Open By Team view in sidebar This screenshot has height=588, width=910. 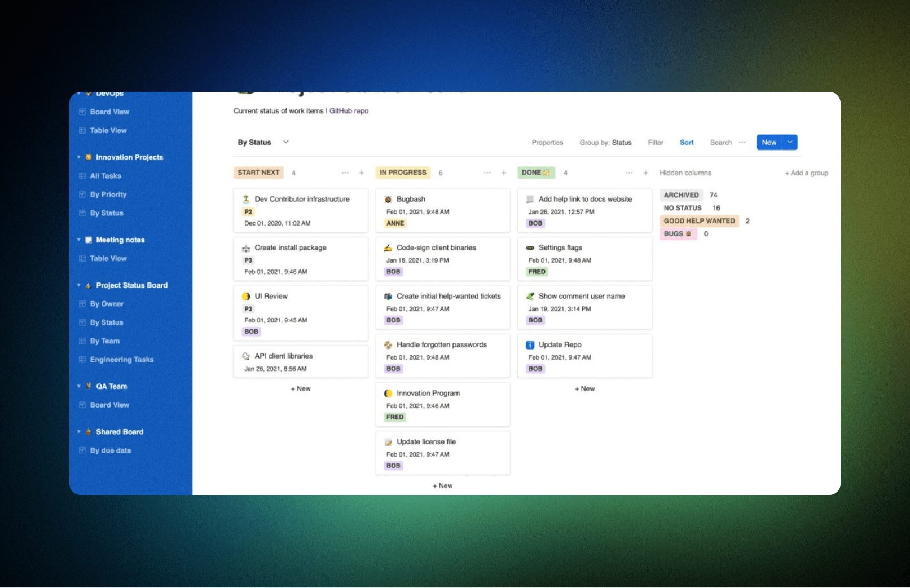click(x=105, y=341)
